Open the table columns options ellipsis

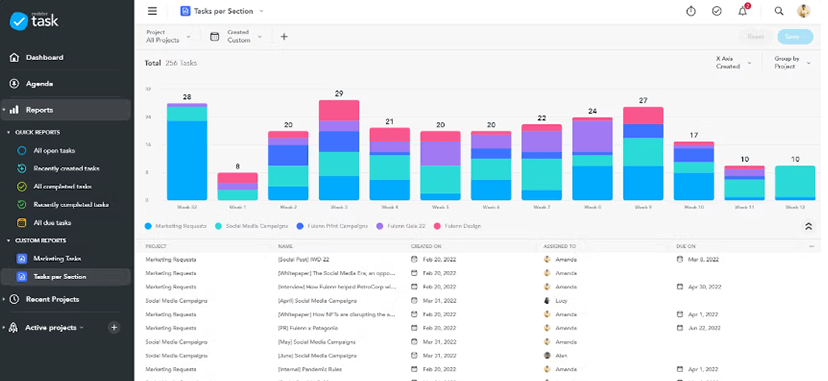pyautogui.click(x=812, y=246)
